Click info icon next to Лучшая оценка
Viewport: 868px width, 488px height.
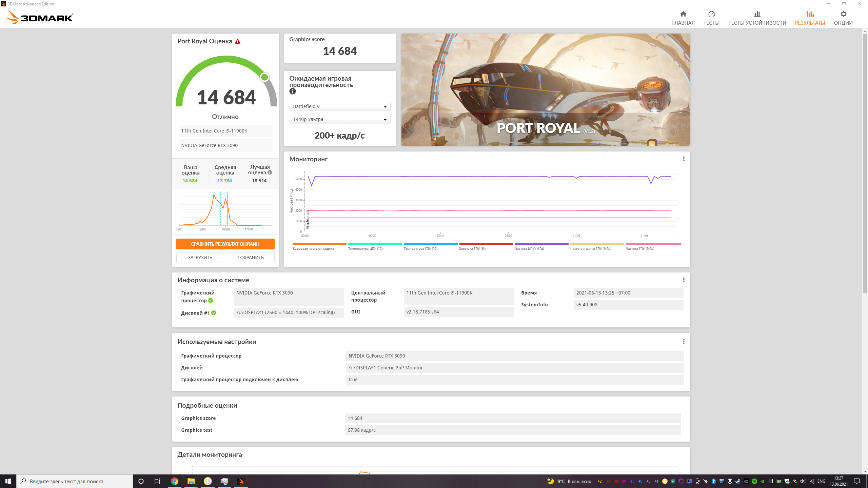[270, 172]
